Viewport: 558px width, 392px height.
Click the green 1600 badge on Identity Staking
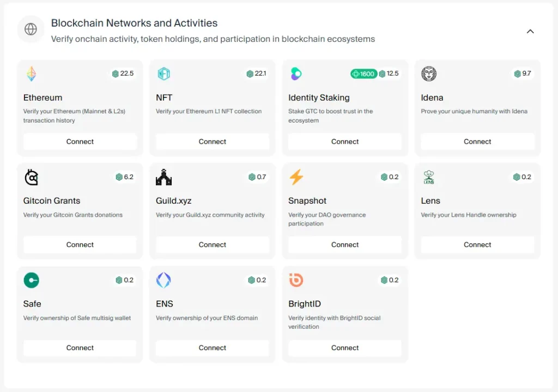[x=363, y=74]
